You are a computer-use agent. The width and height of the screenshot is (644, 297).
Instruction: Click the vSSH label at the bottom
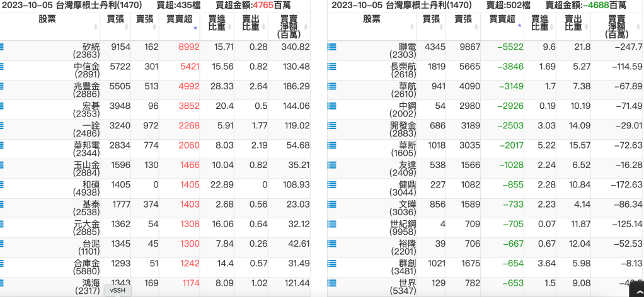[117, 291]
